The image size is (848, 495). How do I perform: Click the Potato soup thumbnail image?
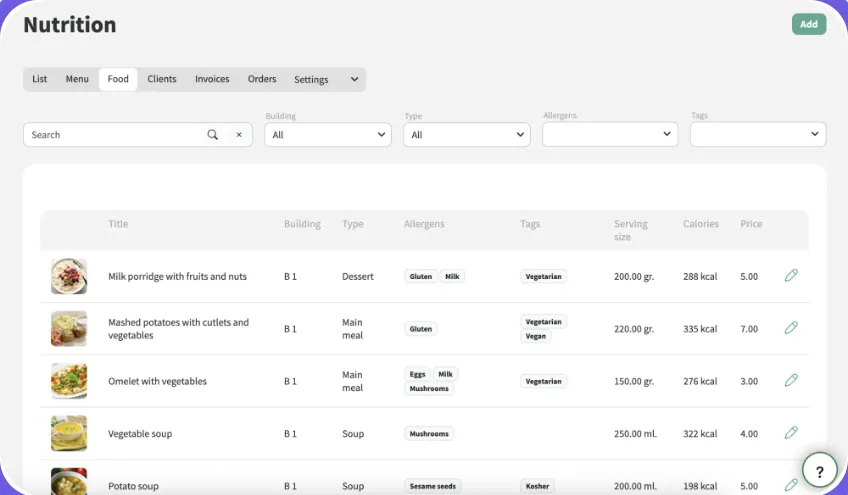[x=69, y=481]
